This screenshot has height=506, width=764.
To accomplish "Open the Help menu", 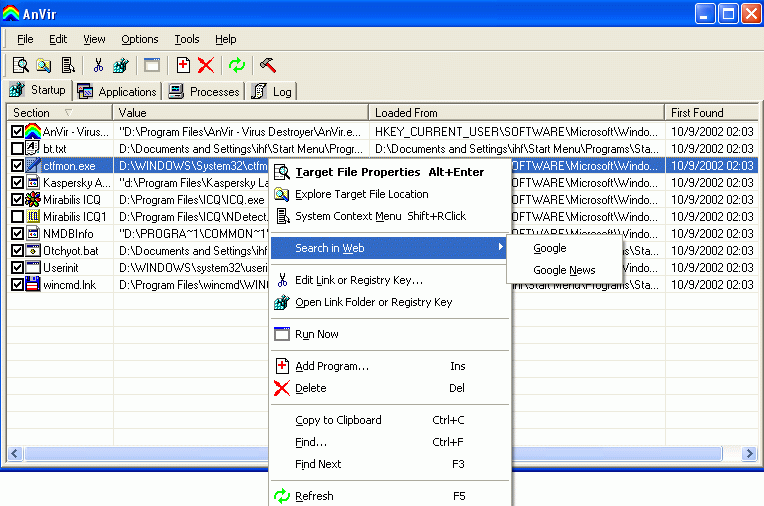I will 226,39.
